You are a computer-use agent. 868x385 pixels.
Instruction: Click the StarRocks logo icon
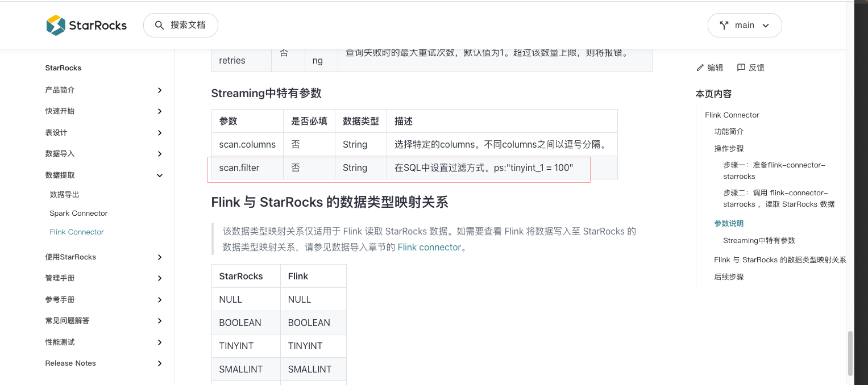[x=56, y=26]
